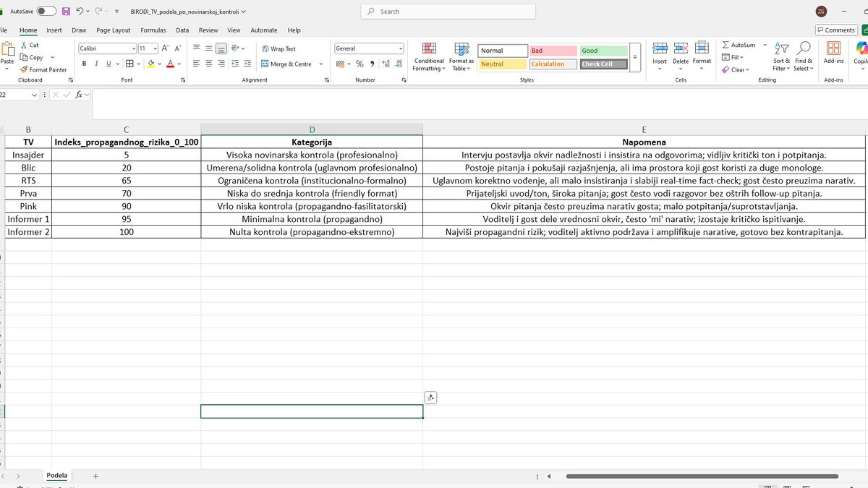
Task: Click the Search box
Action: point(448,12)
